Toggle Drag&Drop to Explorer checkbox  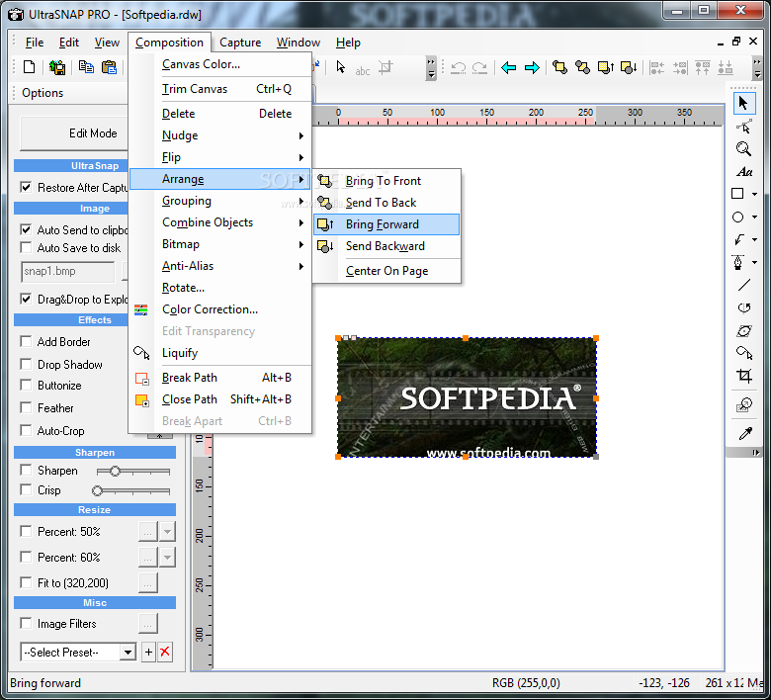tap(26, 300)
